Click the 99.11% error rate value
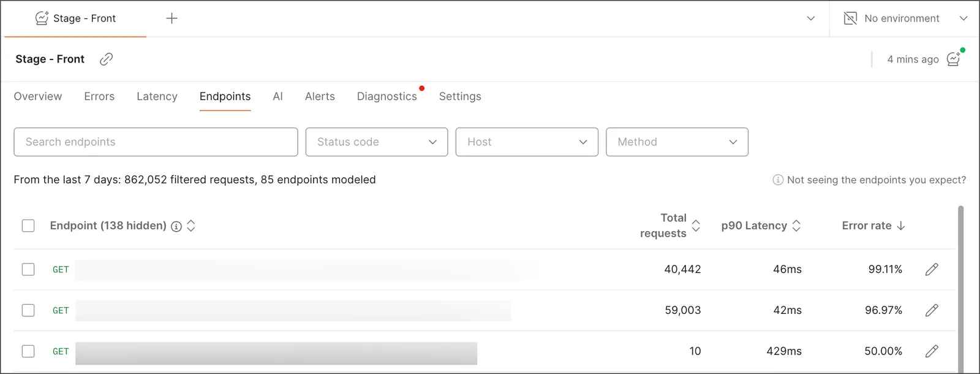Screen dimensions: 980x374 (885, 269)
